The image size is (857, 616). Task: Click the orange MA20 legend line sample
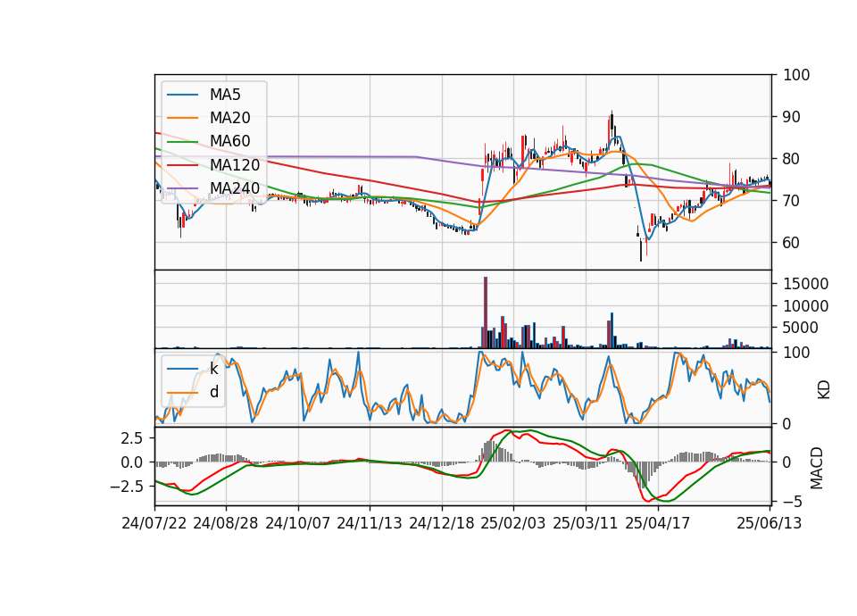(182, 119)
